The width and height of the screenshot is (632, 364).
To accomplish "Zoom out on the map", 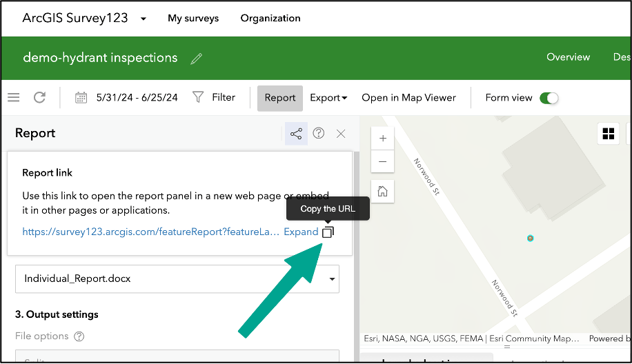I will click(x=382, y=162).
